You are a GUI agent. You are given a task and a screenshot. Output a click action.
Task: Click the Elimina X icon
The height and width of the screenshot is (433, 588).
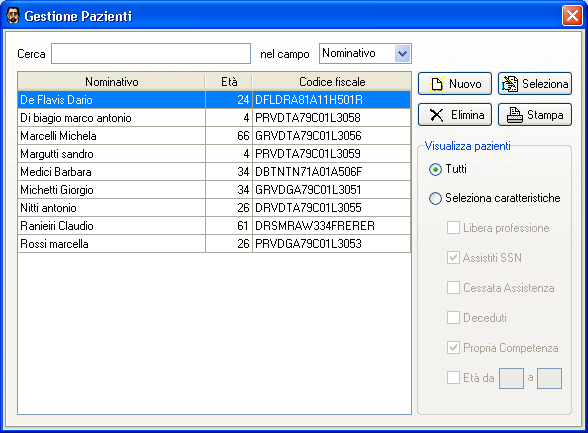(x=436, y=115)
